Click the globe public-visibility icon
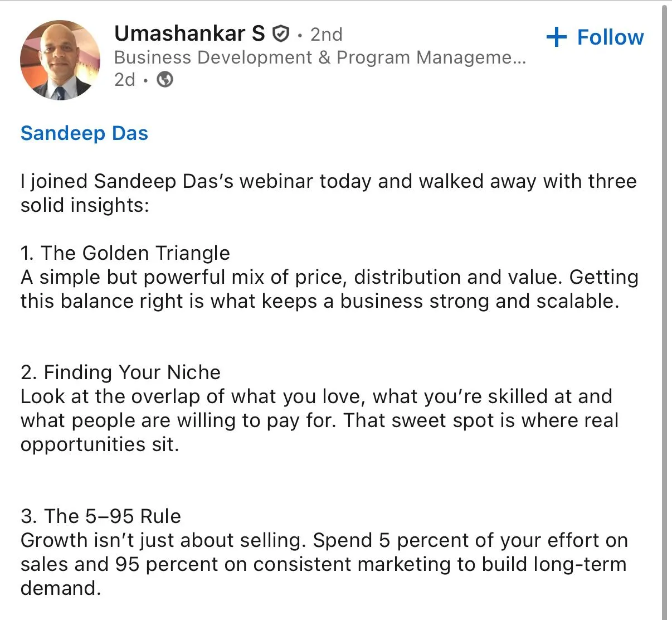This screenshot has width=672, height=620. [165, 80]
